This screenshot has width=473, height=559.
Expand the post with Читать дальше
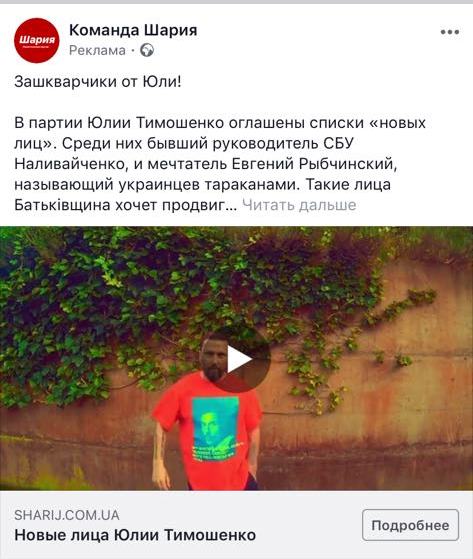[299, 205]
